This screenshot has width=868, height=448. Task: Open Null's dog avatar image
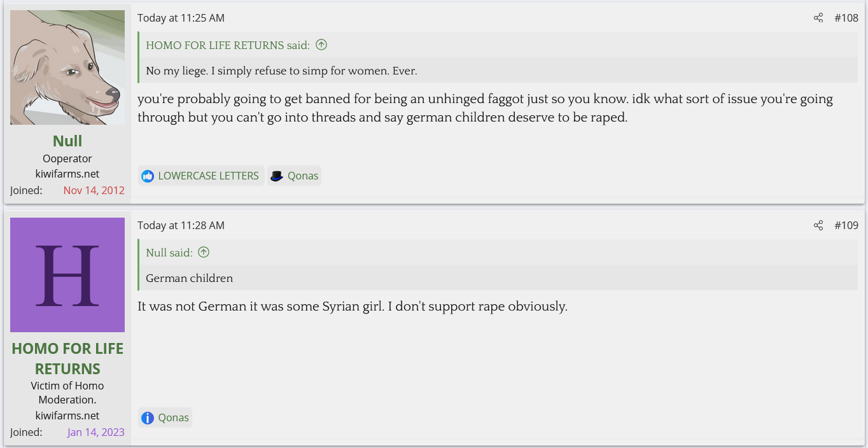[x=67, y=67]
